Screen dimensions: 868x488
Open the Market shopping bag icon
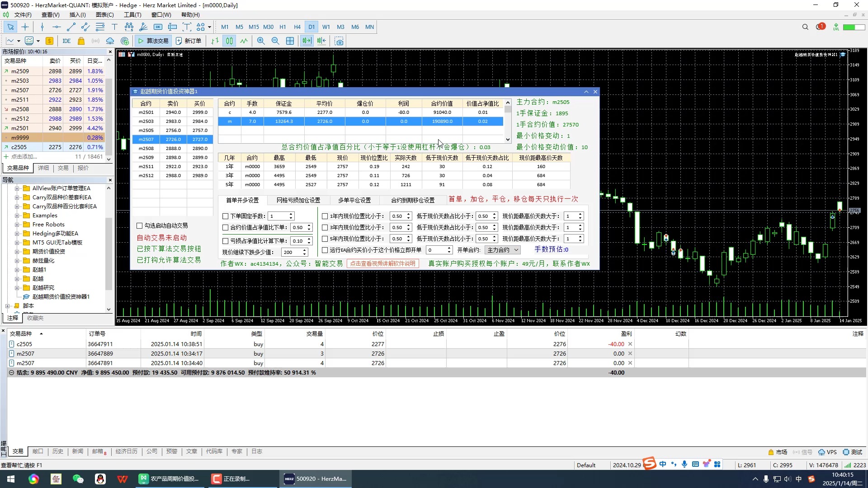pos(81,41)
